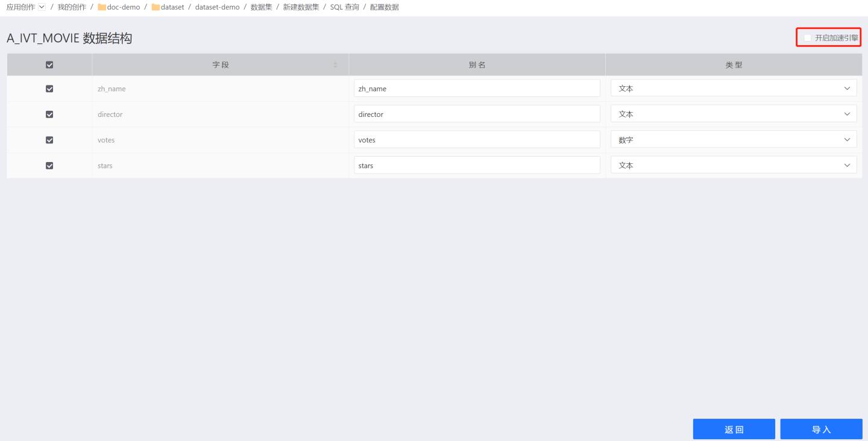Viewport: 868px width, 441px height.
Task: Uncheck the director field checkbox
Action: tap(49, 114)
